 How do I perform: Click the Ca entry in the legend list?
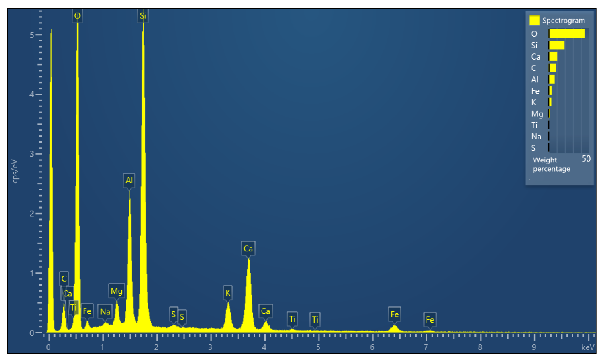pyautogui.click(x=536, y=57)
